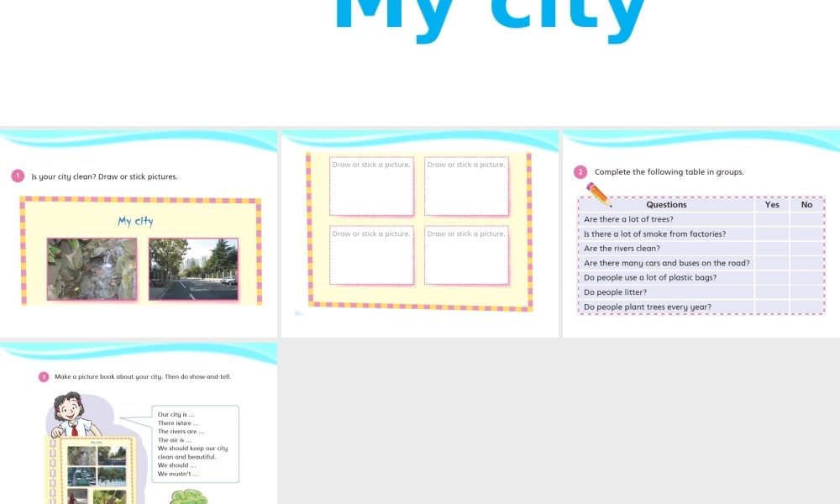This screenshot has height=504, width=840.
Task: Check No for 'Do people litter?'
Action: point(806,291)
